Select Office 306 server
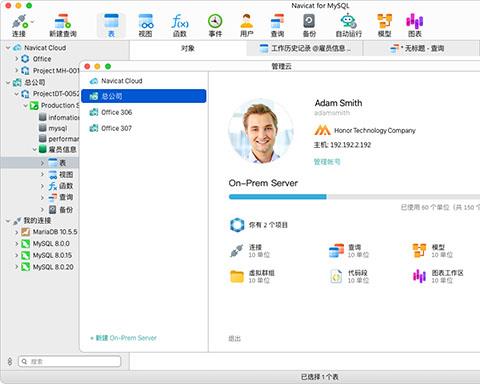480x384 pixels. (x=144, y=112)
